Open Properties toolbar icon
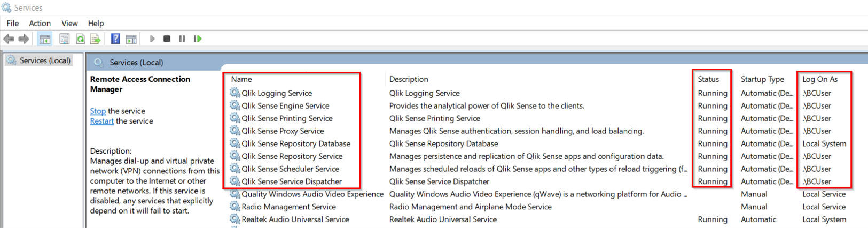Viewport: 868px width, 228px height. tap(65, 39)
